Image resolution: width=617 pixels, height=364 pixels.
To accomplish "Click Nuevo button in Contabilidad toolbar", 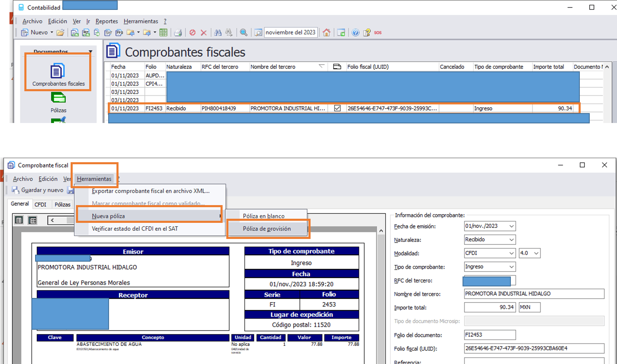I will point(35,33).
